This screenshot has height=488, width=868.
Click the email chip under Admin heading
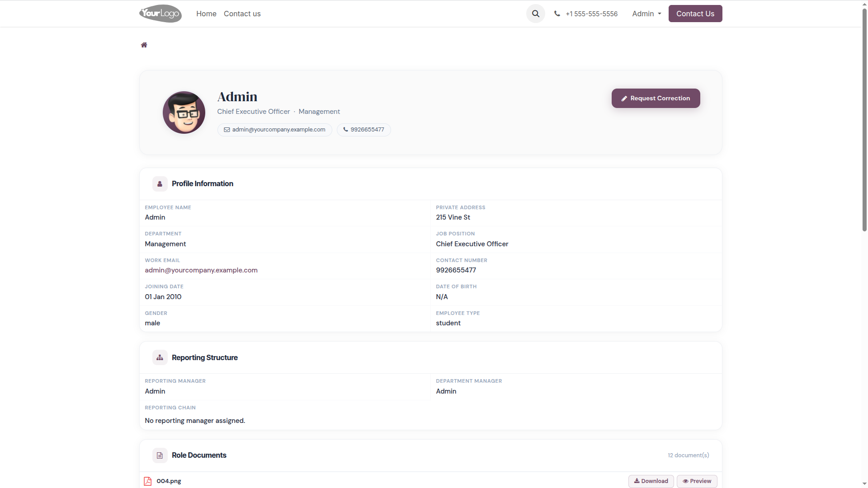[275, 130]
